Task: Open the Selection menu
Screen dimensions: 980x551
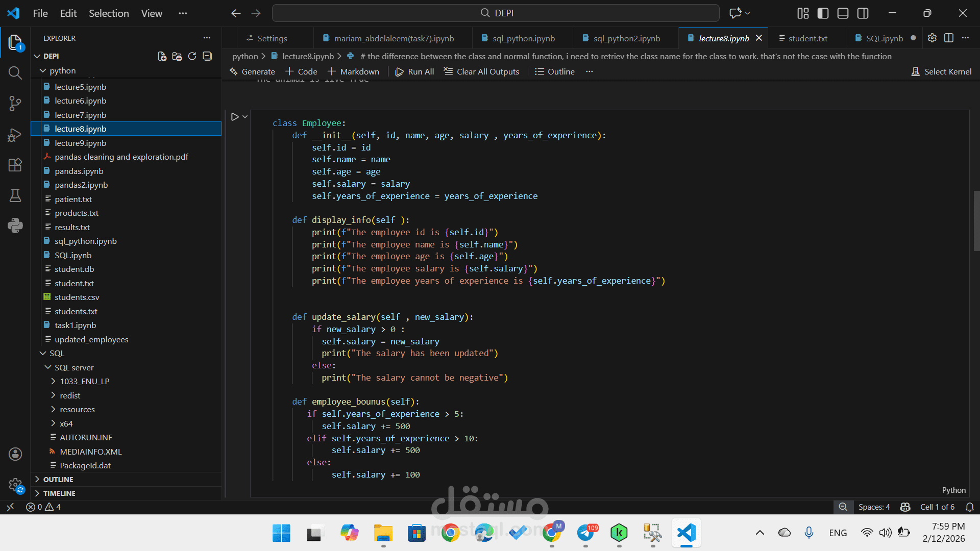Action: tap(109, 13)
